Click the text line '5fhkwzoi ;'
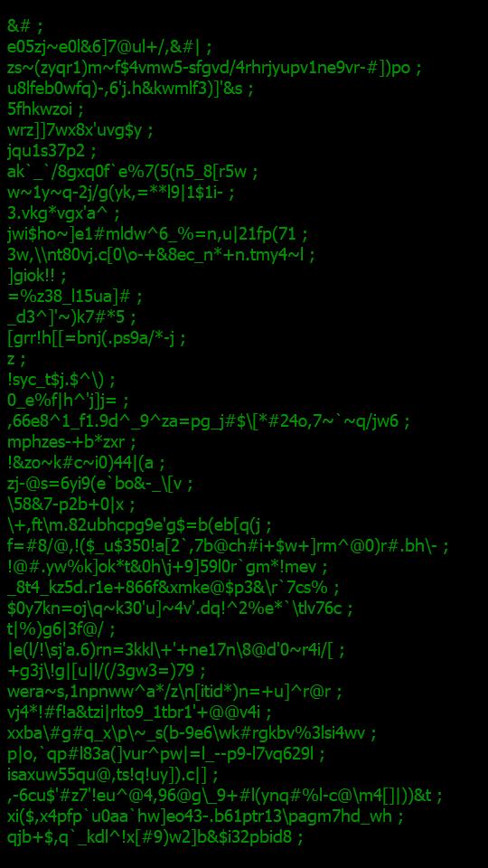This screenshot has height=868, width=488. click(x=45, y=109)
